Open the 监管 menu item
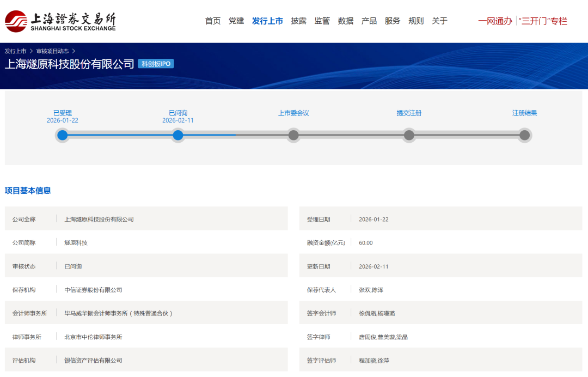This screenshot has width=588, height=377. pyautogui.click(x=322, y=21)
